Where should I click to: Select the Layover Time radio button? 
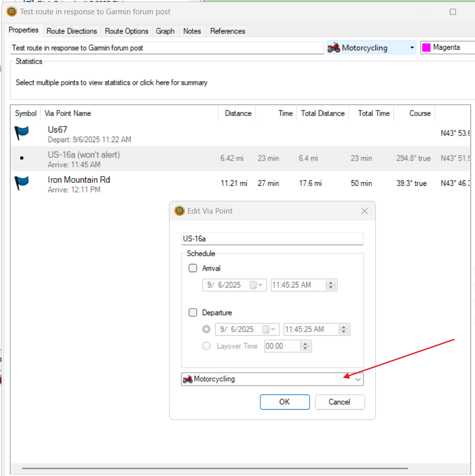click(206, 346)
